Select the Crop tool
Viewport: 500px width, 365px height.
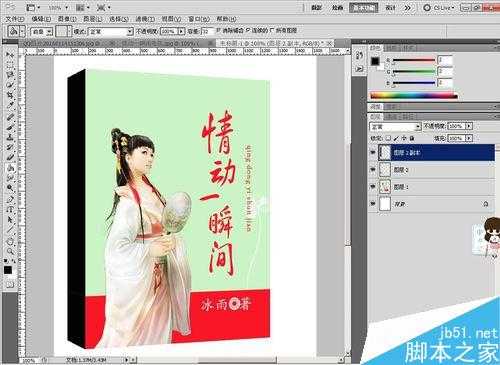click(10, 96)
